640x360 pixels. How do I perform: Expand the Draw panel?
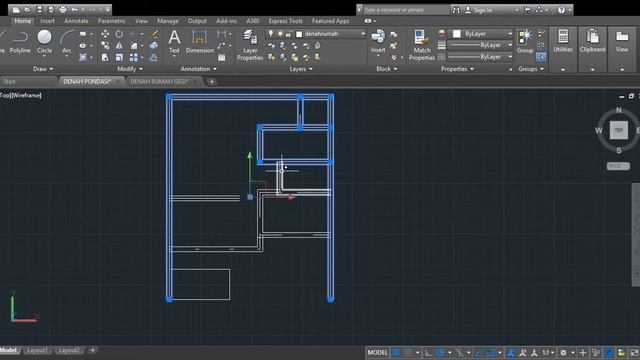coord(43,69)
